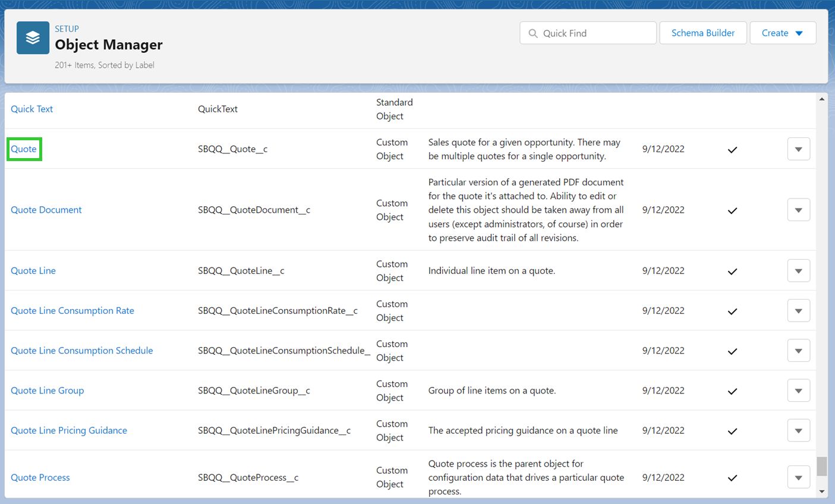Viewport: 835px width, 504px height.
Task: Click deployed checkmark for Quote Line Group
Action: 732,391
